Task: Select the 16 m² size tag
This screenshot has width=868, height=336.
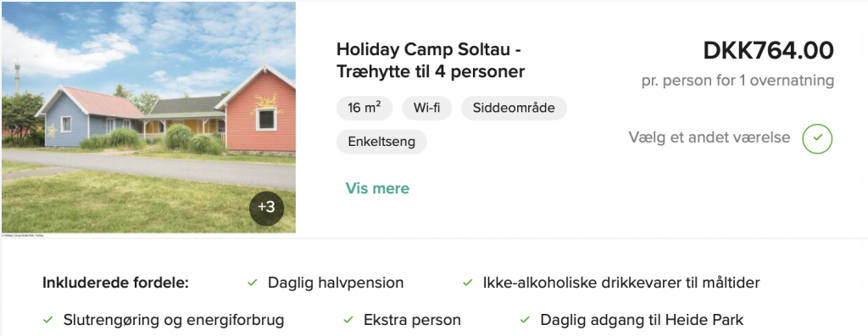Action: coord(364,108)
